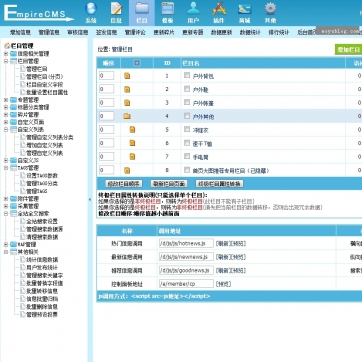The height and width of the screenshot is (362, 362).
Task: Select 管理搜索关键字 in the tree
Action: point(44,275)
